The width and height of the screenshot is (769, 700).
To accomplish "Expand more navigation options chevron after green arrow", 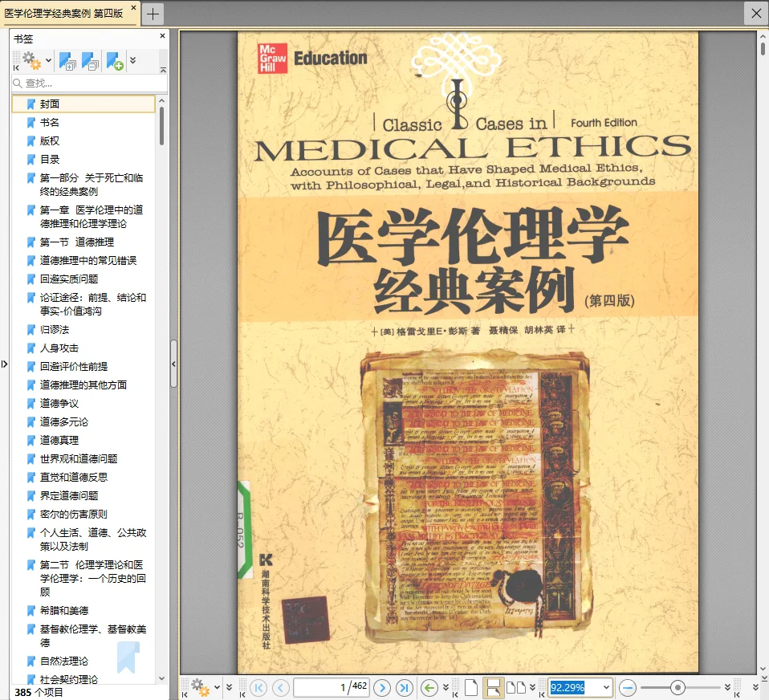I will tap(446, 687).
